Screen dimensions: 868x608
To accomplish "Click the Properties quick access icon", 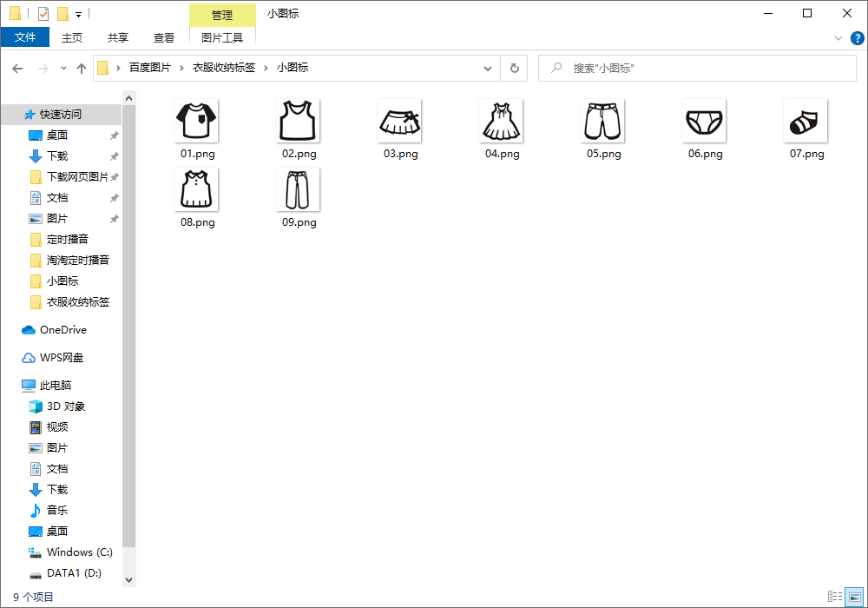I will pyautogui.click(x=43, y=13).
